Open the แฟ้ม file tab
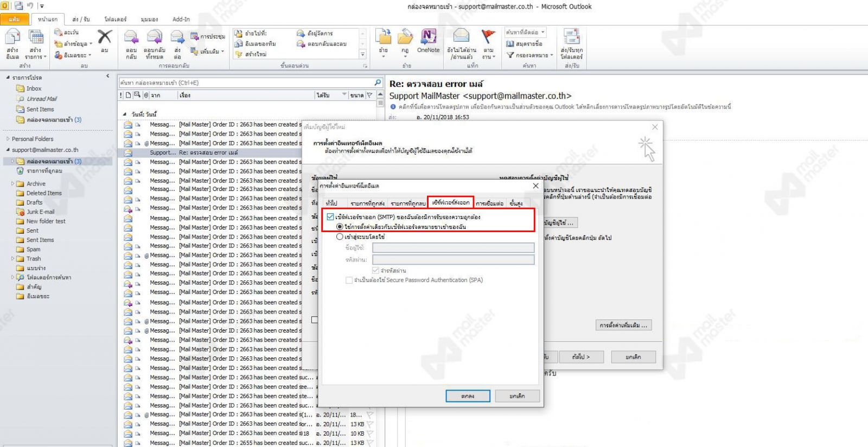This screenshot has width=868, height=447. [x=14, y=19]
